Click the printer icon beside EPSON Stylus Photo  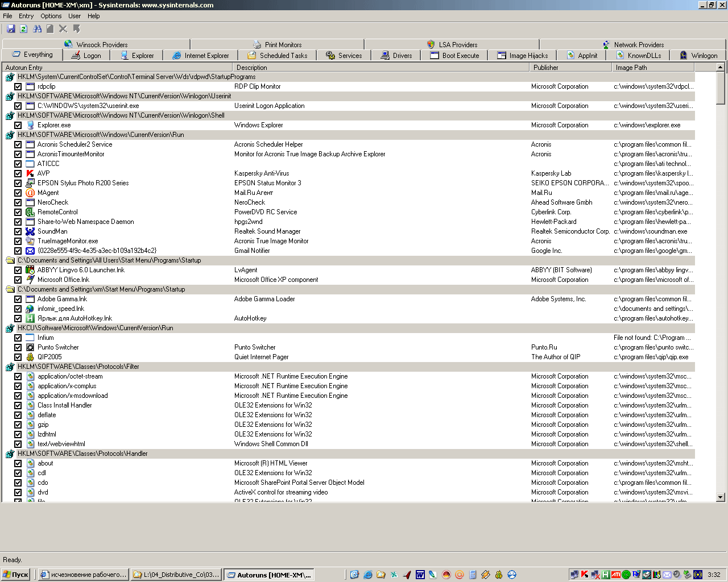[x=30, y=183]
